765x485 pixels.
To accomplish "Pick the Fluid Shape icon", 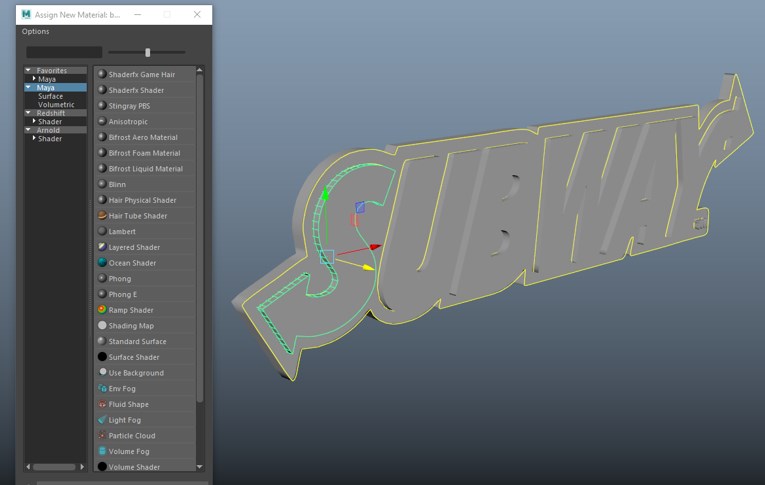I will pyautogui.click(x=102, y=404).
